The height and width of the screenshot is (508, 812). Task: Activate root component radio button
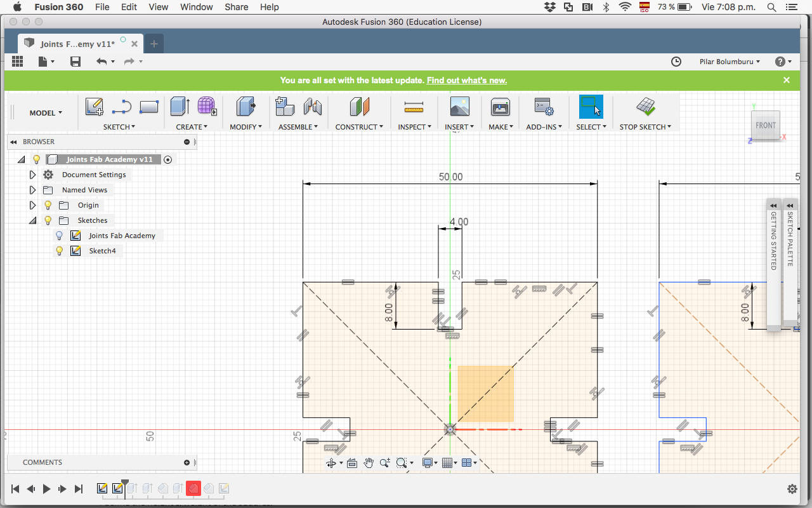pyautogui.click(x=167, y=159)
